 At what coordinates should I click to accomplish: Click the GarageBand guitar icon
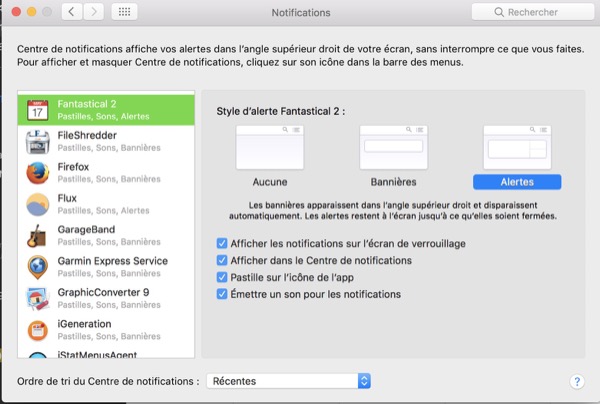point(38,236)
